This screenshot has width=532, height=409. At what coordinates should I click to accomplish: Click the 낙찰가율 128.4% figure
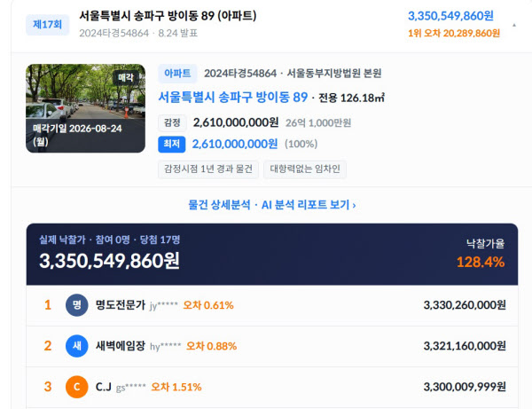coord(481,262)
